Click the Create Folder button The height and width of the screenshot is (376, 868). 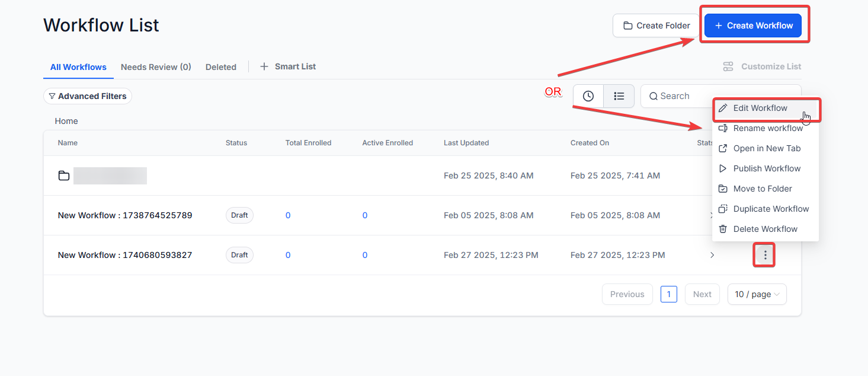click(656, 26)
